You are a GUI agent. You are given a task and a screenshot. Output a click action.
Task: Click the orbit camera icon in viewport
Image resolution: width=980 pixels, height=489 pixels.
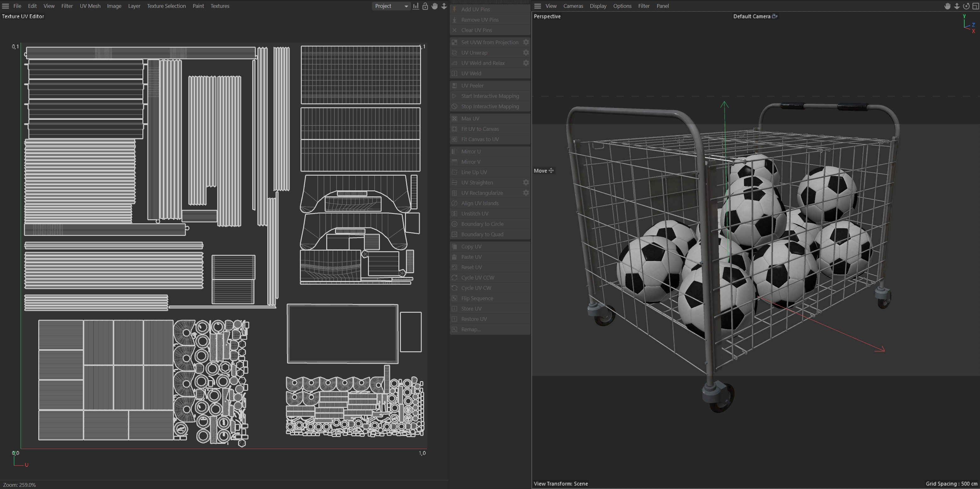(x=966, y=6)
